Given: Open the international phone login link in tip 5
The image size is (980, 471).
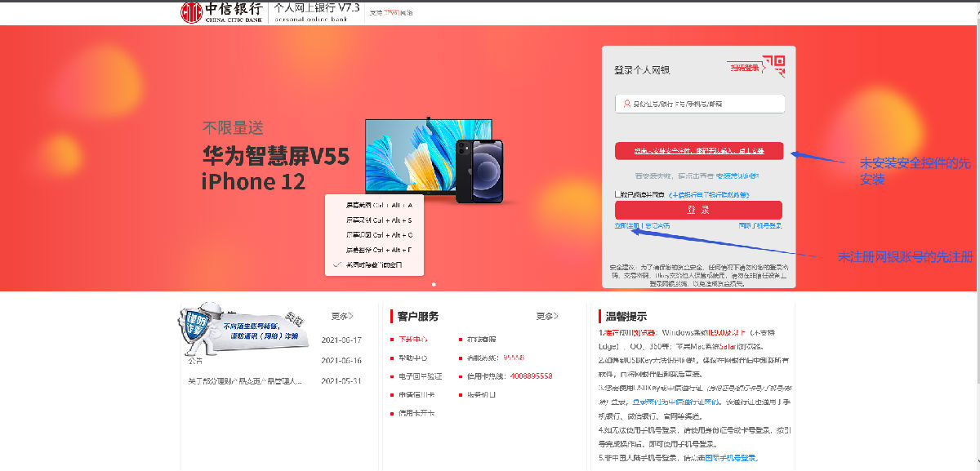Looking at the screenshot, I should 731,458.
